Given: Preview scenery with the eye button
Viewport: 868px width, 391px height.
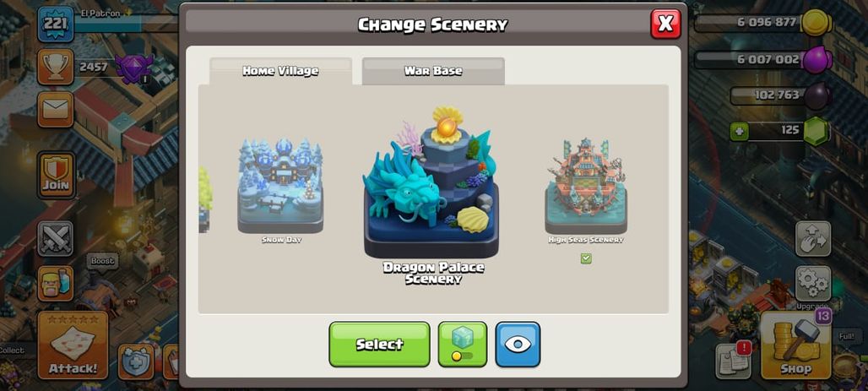Looking at the screenshot, I should tap(518, 344).
